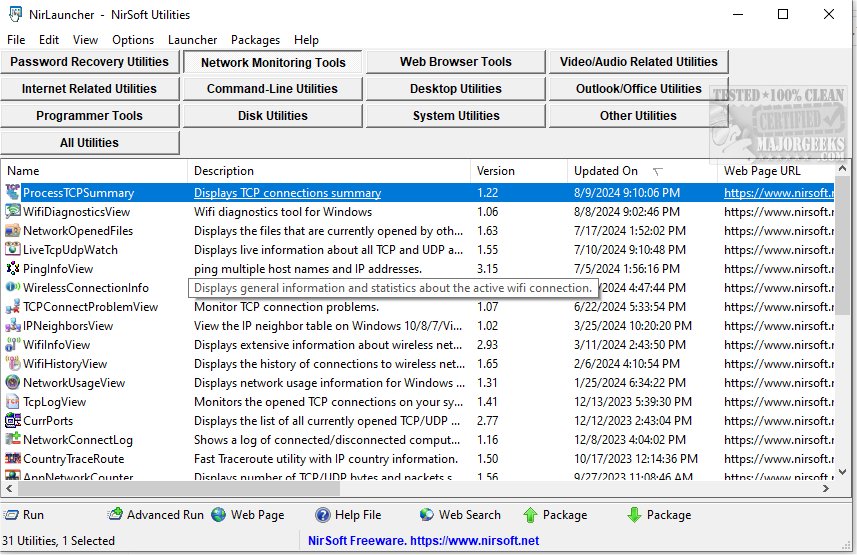Image resolution: width=857 pixels, height=555 pixels.
Task: Click the vertical scrollbar down arrow
Action: pyautogui.click(x=842, y=471)
